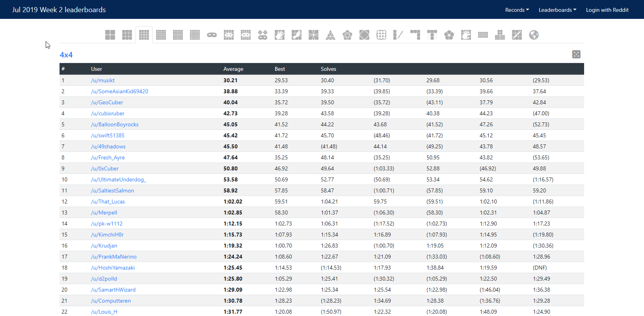The width and height of the screenshot is (644, 316).
Task: Open /u/d2polld profile link
Action: pos(104,279)
